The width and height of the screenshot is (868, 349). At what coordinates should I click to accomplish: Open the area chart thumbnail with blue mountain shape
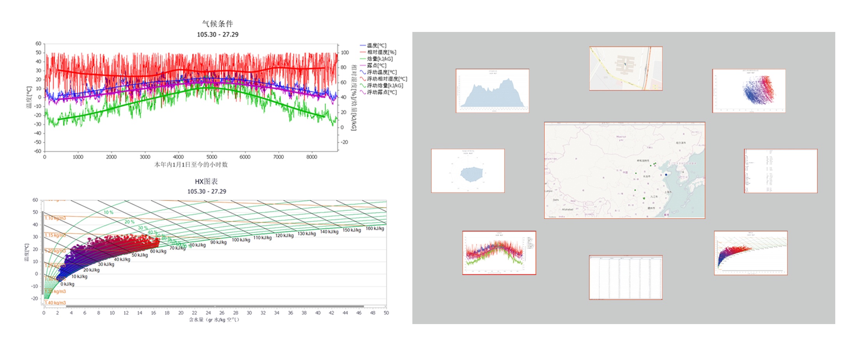[x=492, y=91]
